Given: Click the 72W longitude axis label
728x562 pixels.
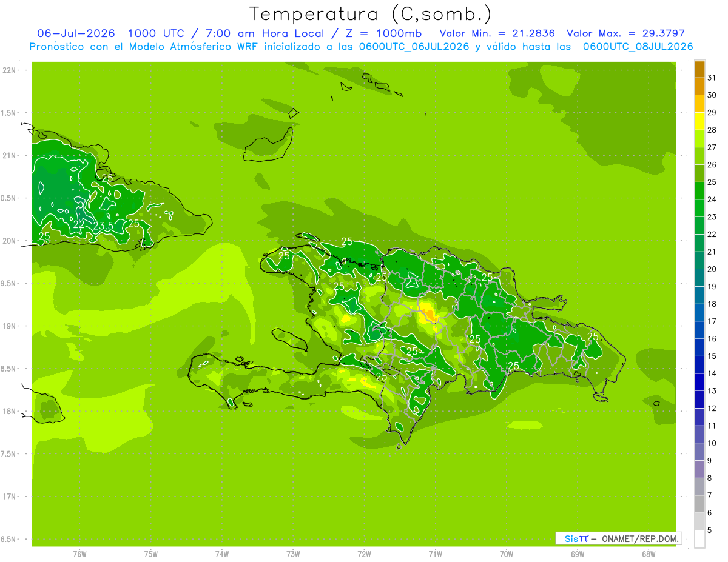Looking at the screenshot, I should pyautogui.click(x=364, y=554).
